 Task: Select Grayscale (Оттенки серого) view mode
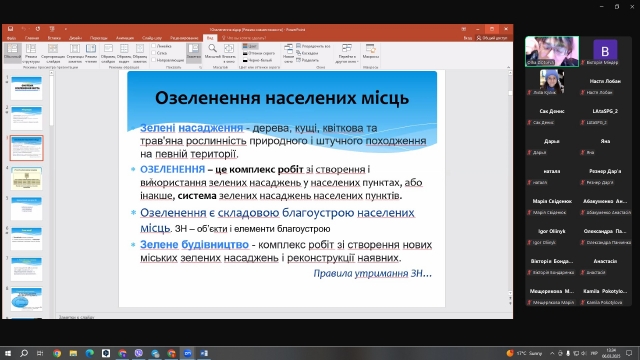[x=258, y=53]
